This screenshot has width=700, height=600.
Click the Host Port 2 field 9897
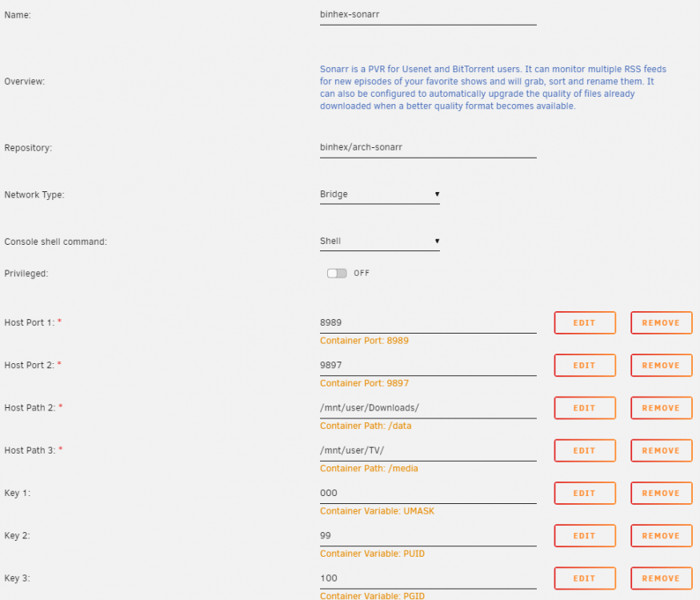tap(428, 366)
